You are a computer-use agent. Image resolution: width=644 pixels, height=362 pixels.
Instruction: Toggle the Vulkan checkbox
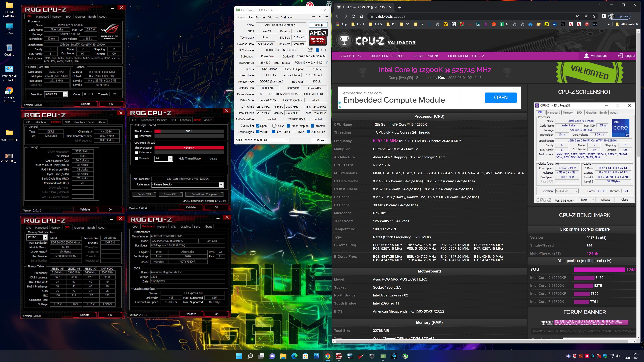(x=258, y=132)
